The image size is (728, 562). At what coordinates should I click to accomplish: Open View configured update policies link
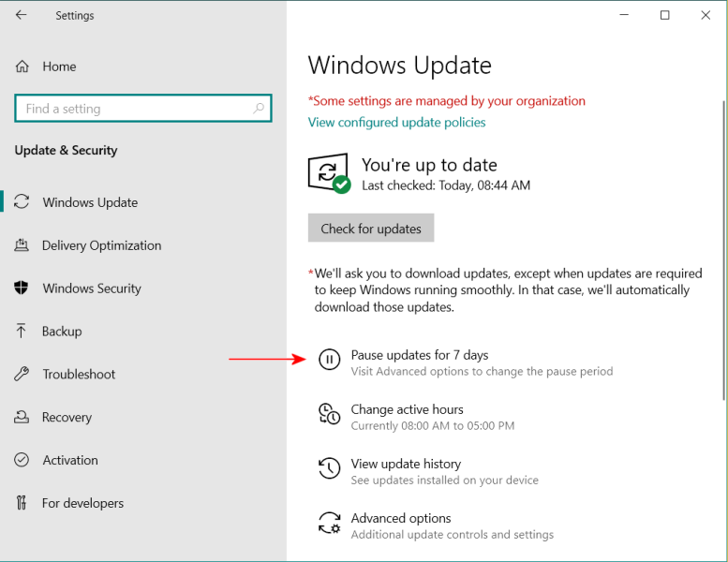point(396,123)
